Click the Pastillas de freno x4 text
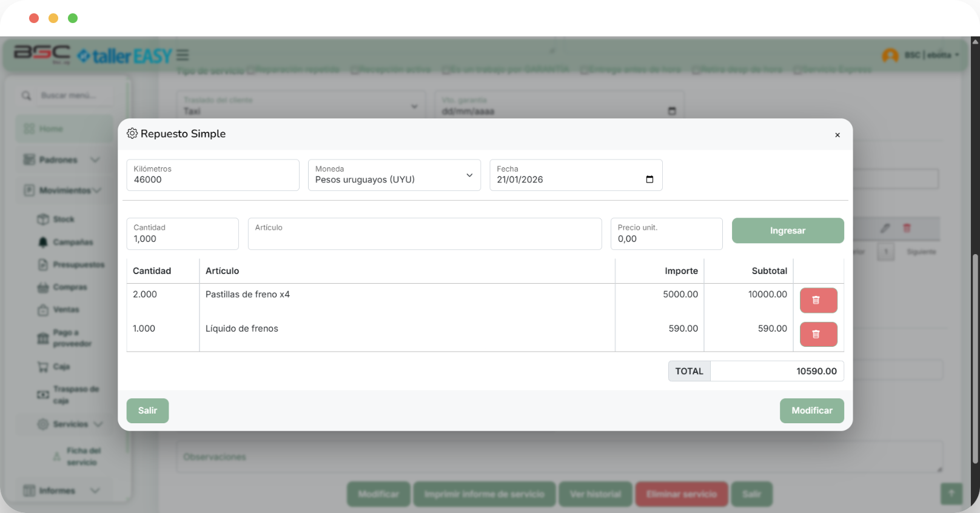 247,294
